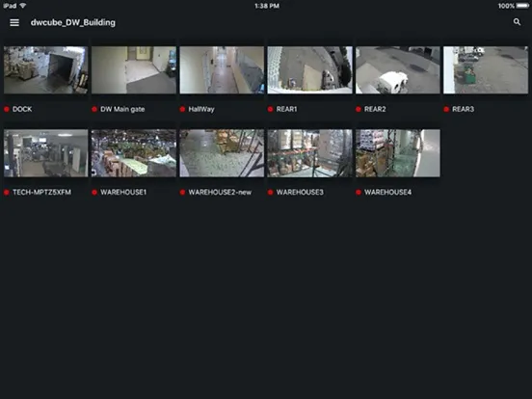Select the TECH-MPTZ5XFM label
Viewport: 532px width, 399px height.
point(42,193)
